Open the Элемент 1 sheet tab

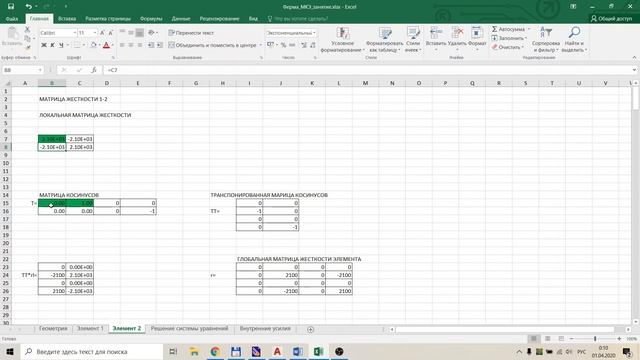click(90, 329)
